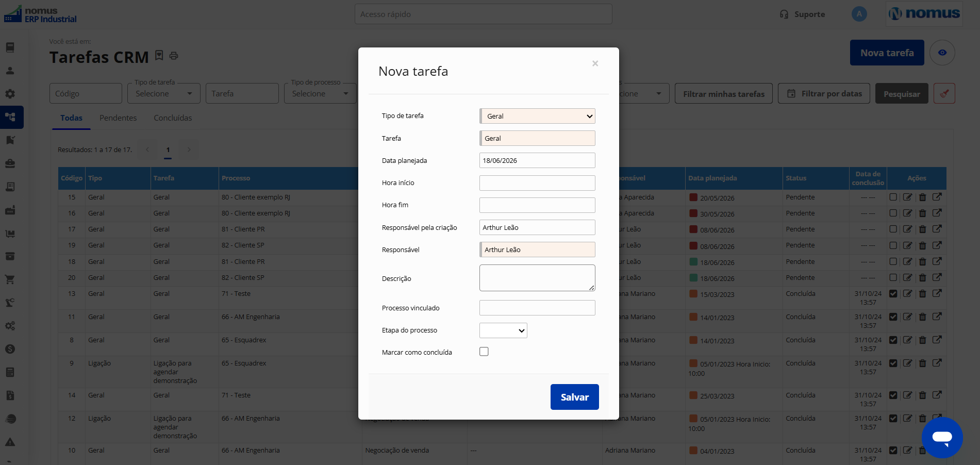
Task: Switch to the Todas tab
Action: coord(71,118)
